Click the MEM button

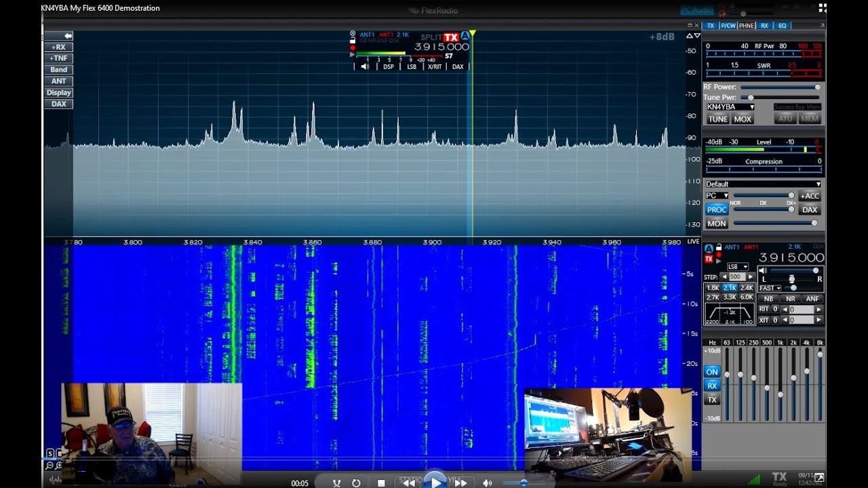(x=810, y=119)
